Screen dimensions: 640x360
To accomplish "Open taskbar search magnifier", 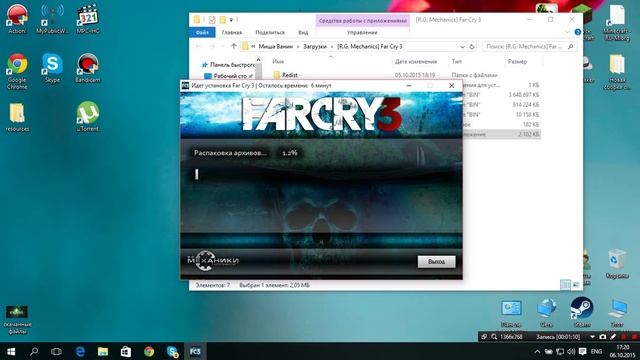I will 34,351.
